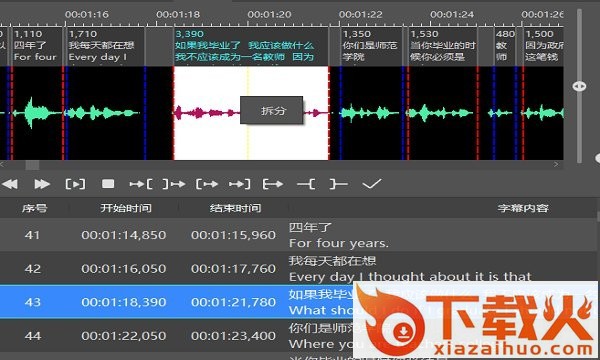
Task: Stop playback with the square icon
Action: (108, 184)
